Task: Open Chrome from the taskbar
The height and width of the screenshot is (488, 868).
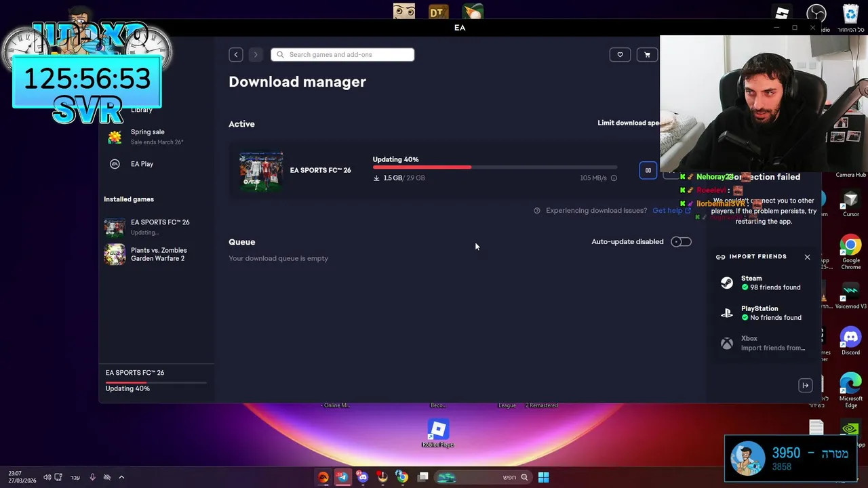Action: click(402, 477)
